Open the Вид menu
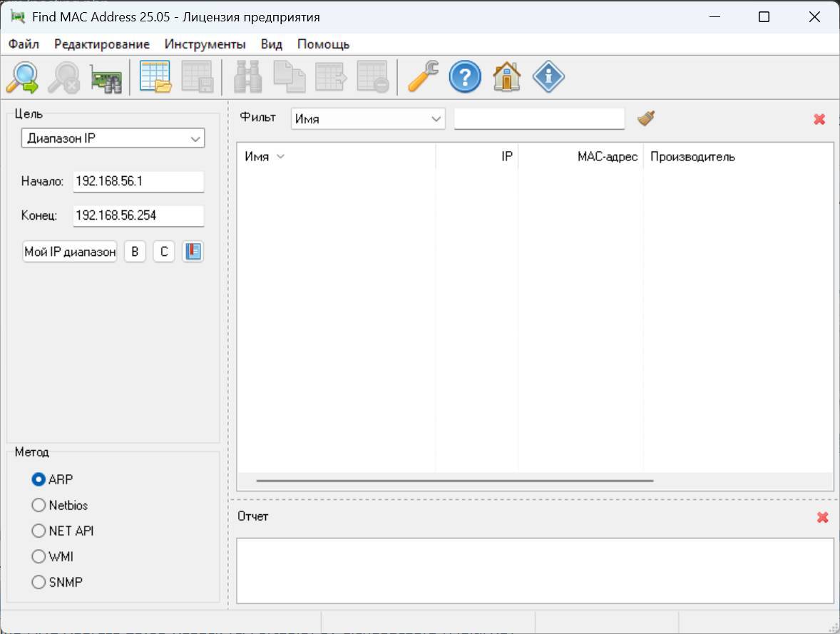840x634 pixels. click(x=272, y=44)
